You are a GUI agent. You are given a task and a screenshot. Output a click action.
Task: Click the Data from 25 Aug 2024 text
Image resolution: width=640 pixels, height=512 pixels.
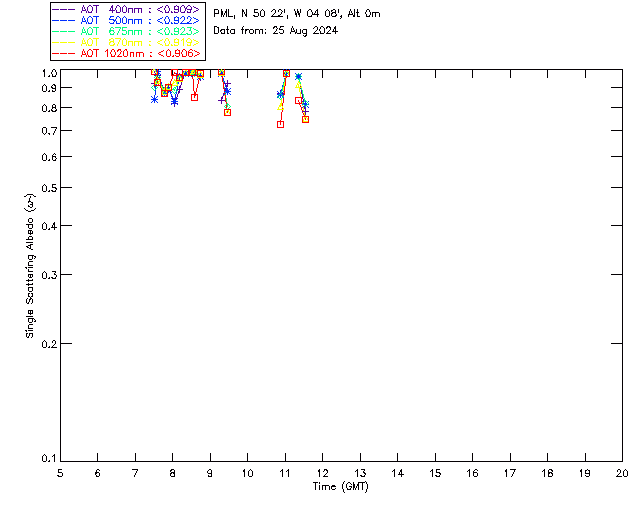click(276, 31)
